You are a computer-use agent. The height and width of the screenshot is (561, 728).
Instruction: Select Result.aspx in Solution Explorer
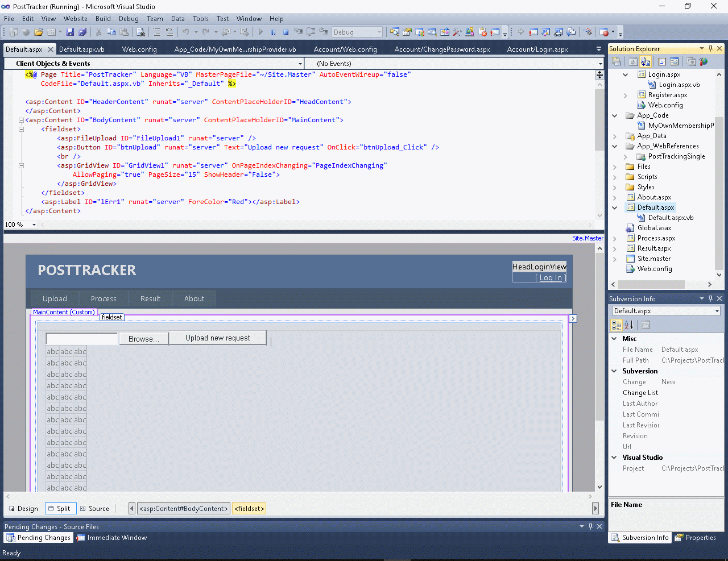pyautogui.click(x=654, y=248)
